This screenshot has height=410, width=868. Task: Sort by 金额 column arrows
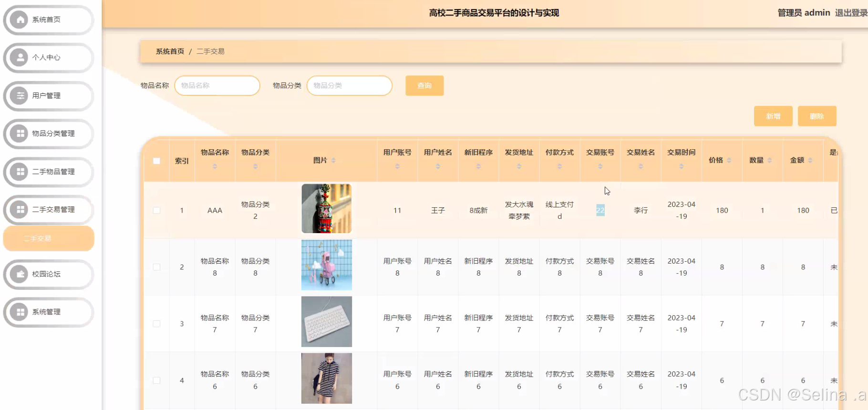[x=810, y=160]
